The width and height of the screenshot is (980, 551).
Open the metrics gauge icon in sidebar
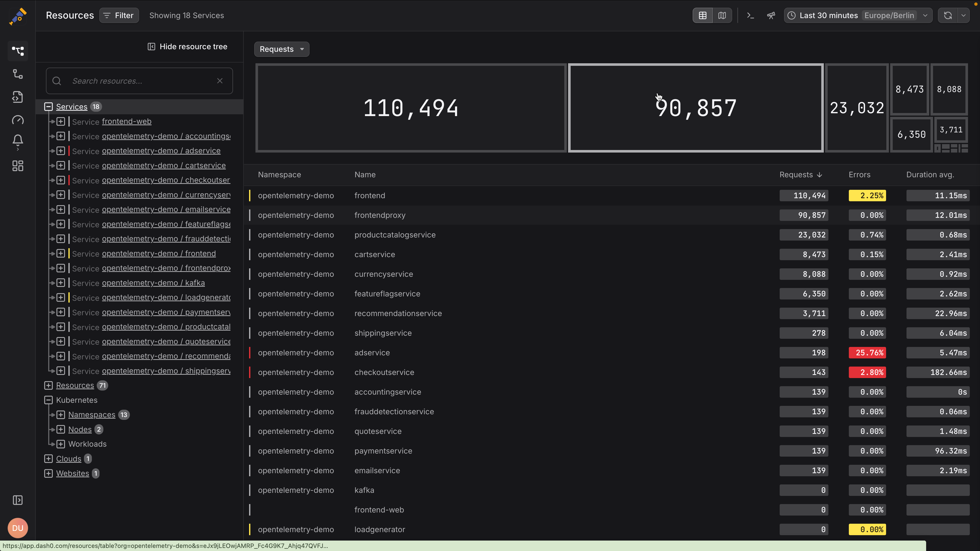[18, 120]
